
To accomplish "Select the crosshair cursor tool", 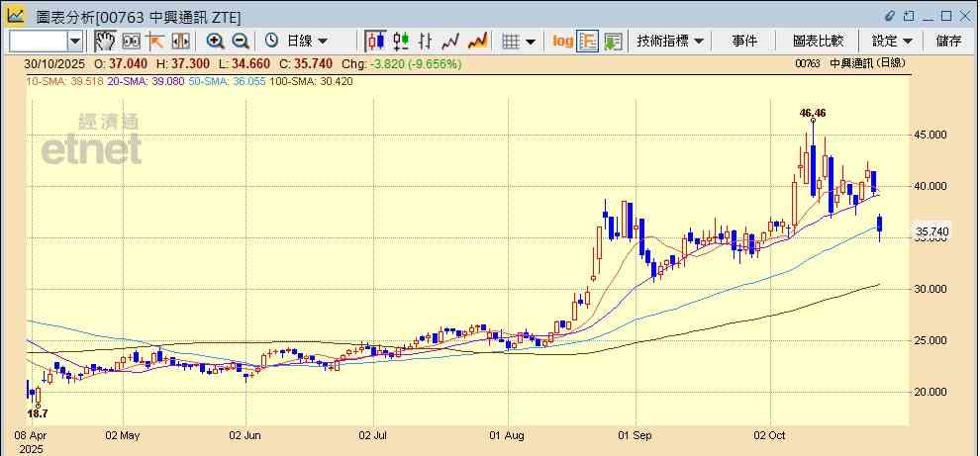I will tap(155, 41).
